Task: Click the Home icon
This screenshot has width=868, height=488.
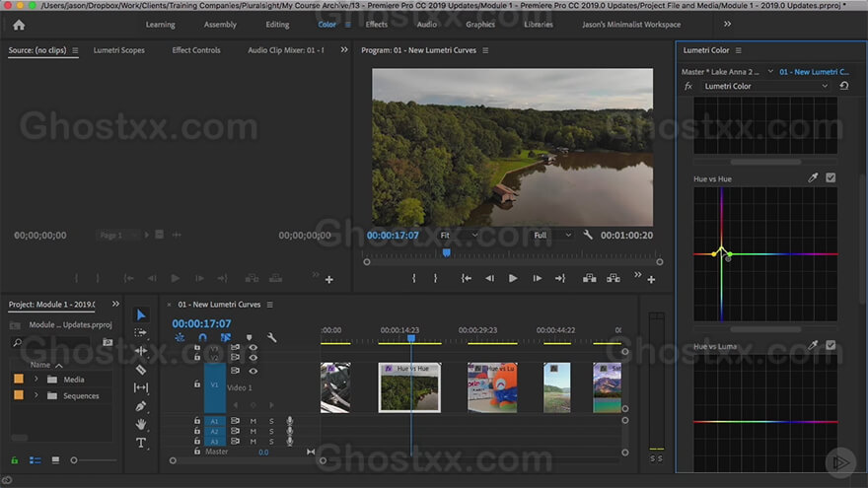Action: point(19,25)
